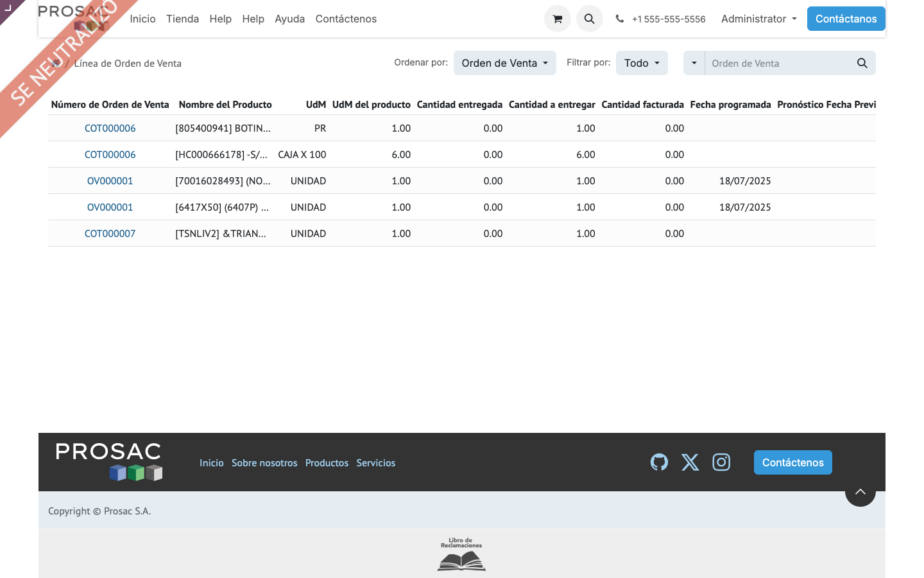The image size is (924, 578).
Task: Click UdM del producto column header
Action: coord(372,104)
